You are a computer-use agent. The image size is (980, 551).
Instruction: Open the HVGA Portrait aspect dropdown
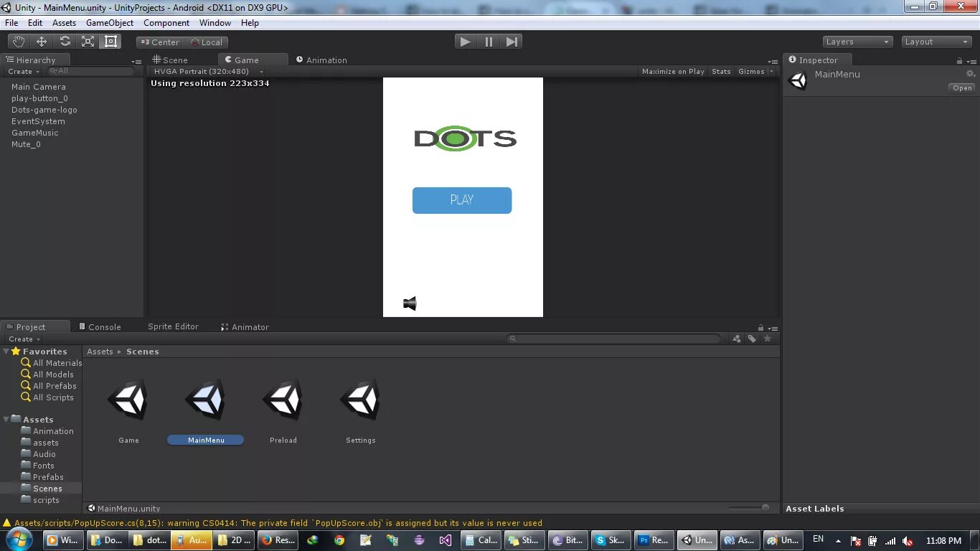(x=207, y=72)
